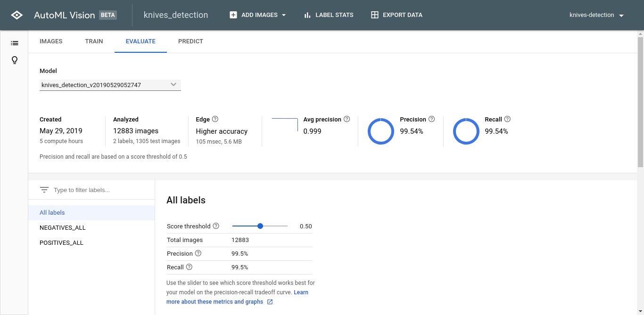Click the filter labels icon
This screenshot has height=315, width=644.
pyautogui.click(x=44, y=190)
